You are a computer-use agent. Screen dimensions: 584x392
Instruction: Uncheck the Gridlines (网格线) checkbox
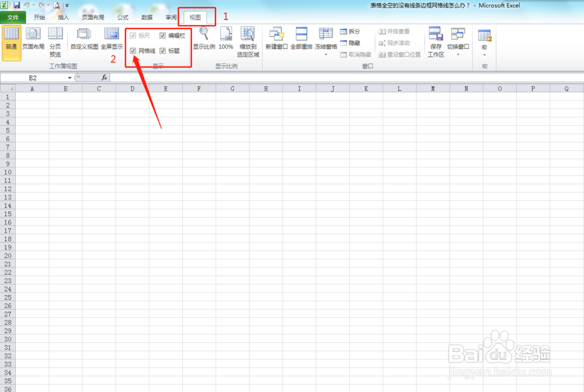point(133,51)
